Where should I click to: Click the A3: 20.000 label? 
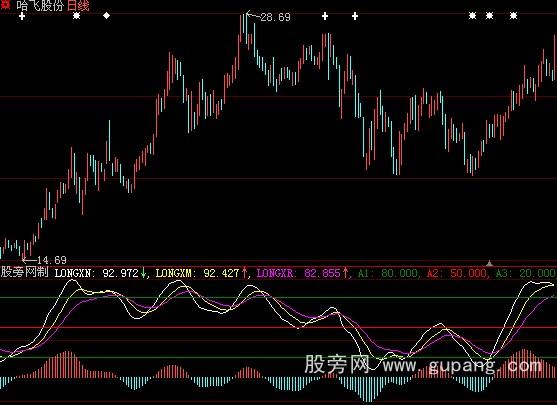pos(525,273)
